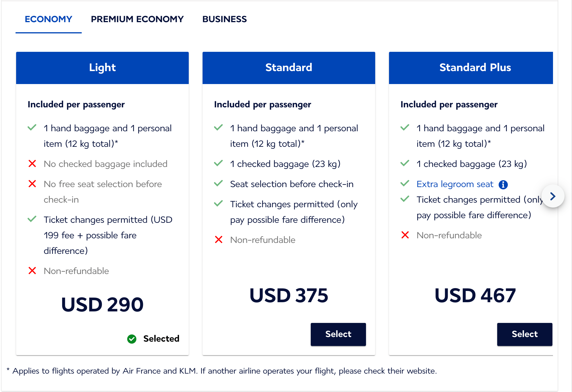Click the info icon beside Extra legroom seat
This screenshot has width=572, height=392.
[x=503, y=184]
